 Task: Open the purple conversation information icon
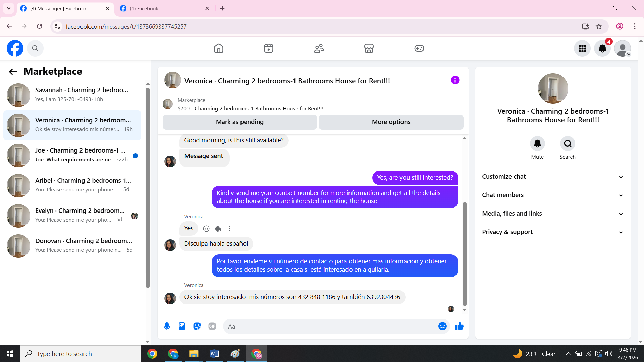(x=455, y=80)
